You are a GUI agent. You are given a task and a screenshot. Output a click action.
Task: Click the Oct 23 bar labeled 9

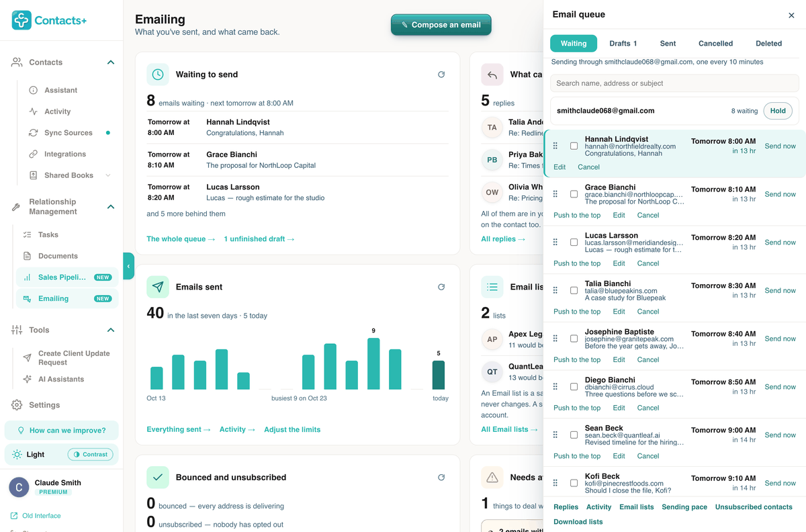(x=373, y=363)
